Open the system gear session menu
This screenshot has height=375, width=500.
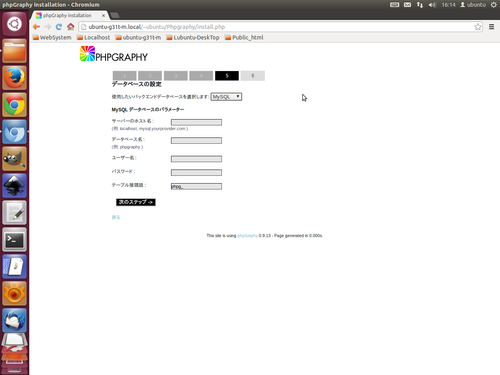pos(494,5)
